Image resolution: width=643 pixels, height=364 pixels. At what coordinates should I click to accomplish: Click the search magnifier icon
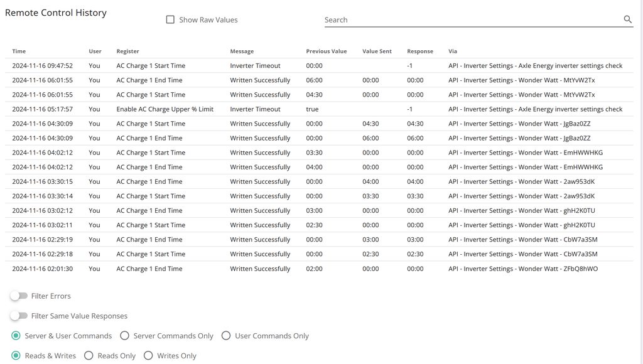(x=627, y=19)
